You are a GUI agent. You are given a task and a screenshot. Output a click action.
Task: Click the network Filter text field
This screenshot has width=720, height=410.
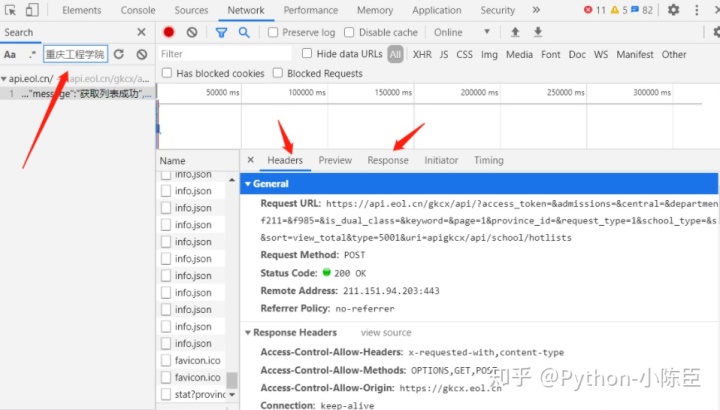(x=225, y=54)
